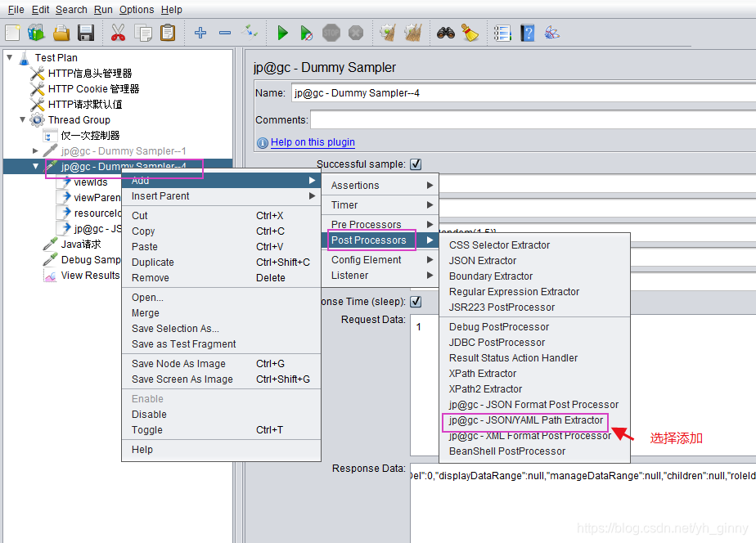Click the Comments input field
This screenshot has width=756, height=543.
[533, 120]
